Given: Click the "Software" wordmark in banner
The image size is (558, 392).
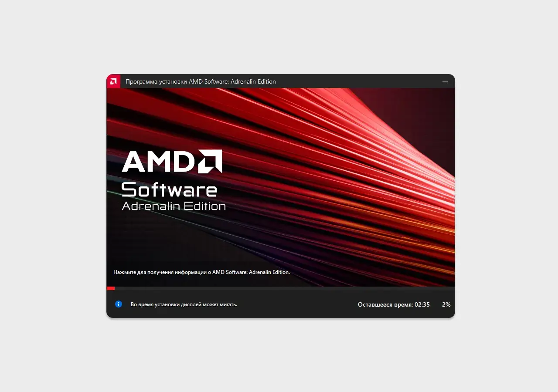Looking at the screenshot, I should click(x=169, y=190).
